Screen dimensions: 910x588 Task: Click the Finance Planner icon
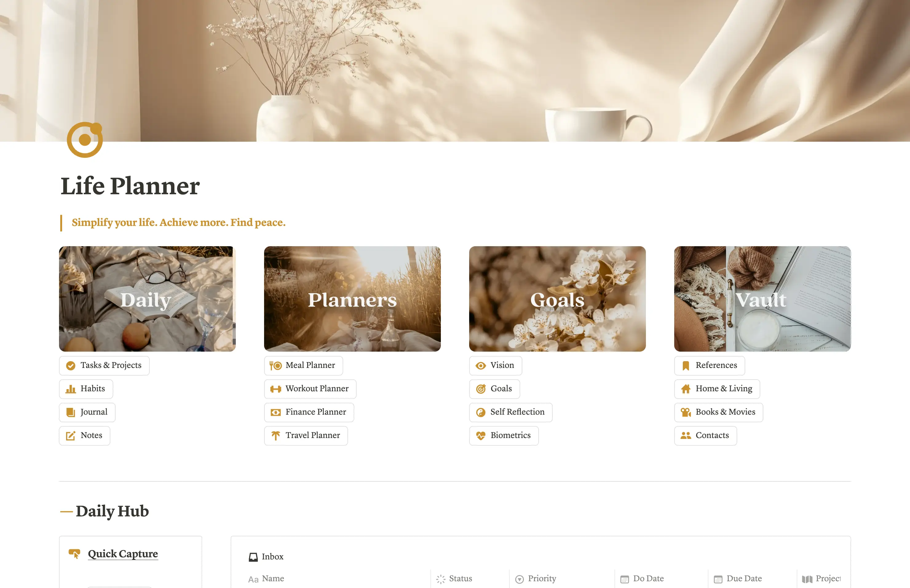click(x=275, y=412)
